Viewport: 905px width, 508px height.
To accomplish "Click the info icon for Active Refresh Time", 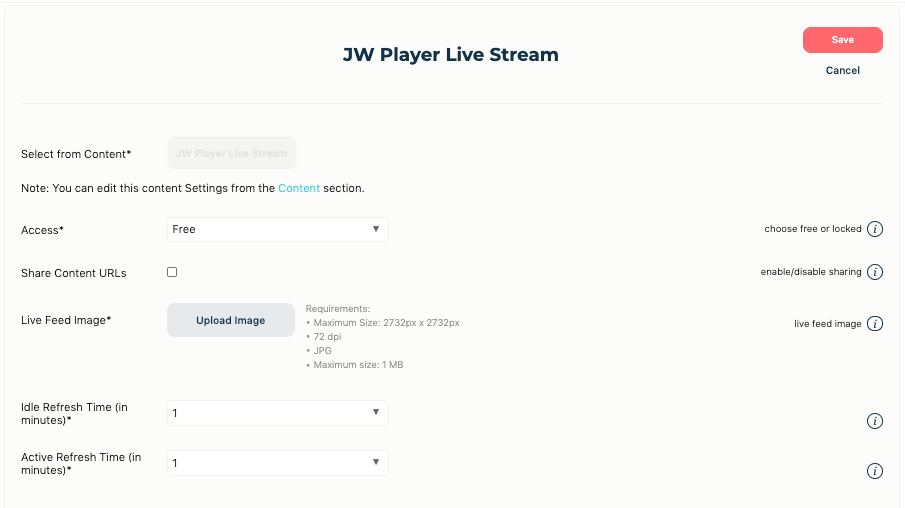I will (875, 471).
